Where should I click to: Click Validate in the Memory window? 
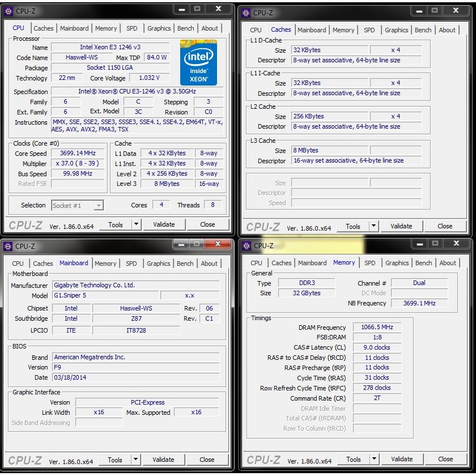point(402,459)
